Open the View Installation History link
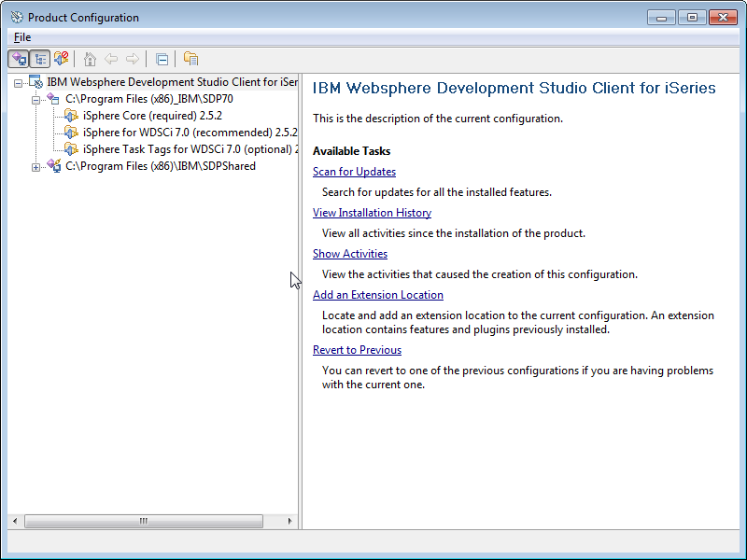747x560 pixels. (372, 213)
